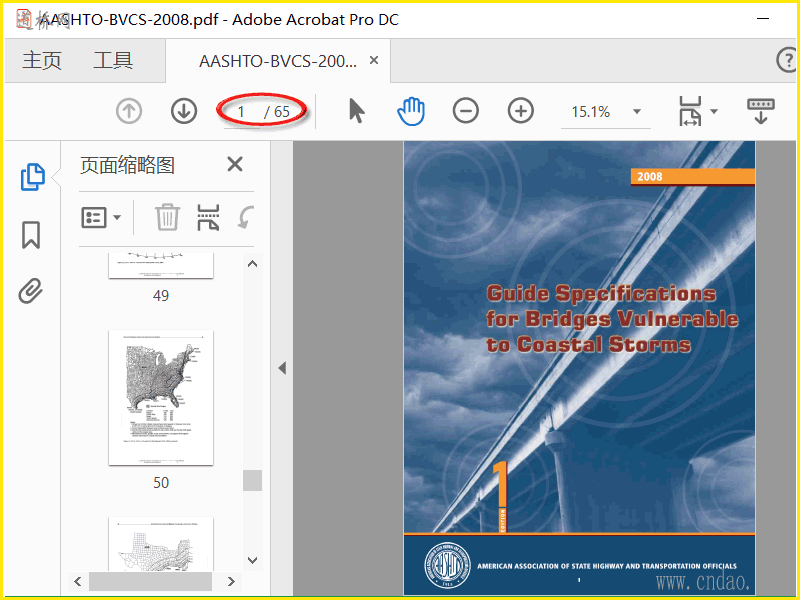Collapse the navigation pane with left arrow
This screenshot has height=600, width=800.
click(282, 368)
